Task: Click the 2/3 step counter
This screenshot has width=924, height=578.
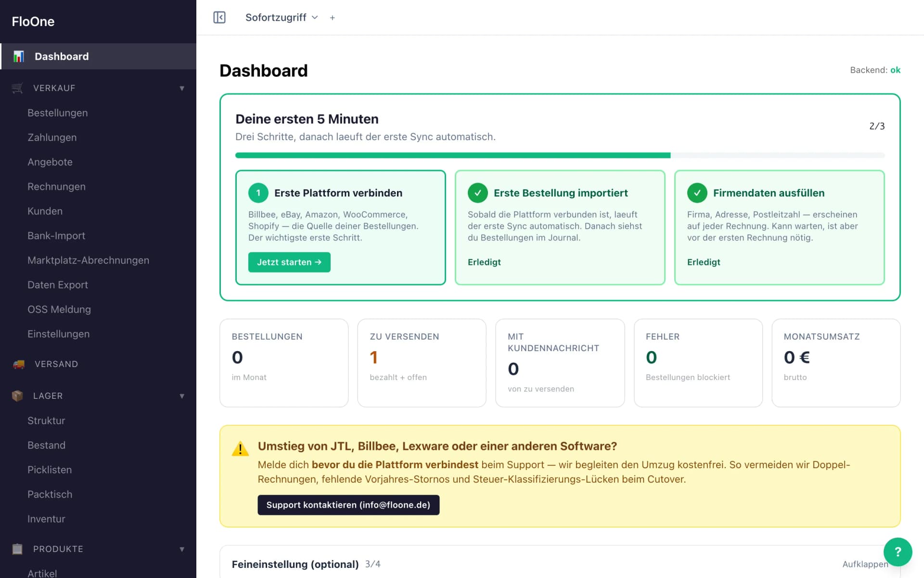Action: click(x=877, y=126)
